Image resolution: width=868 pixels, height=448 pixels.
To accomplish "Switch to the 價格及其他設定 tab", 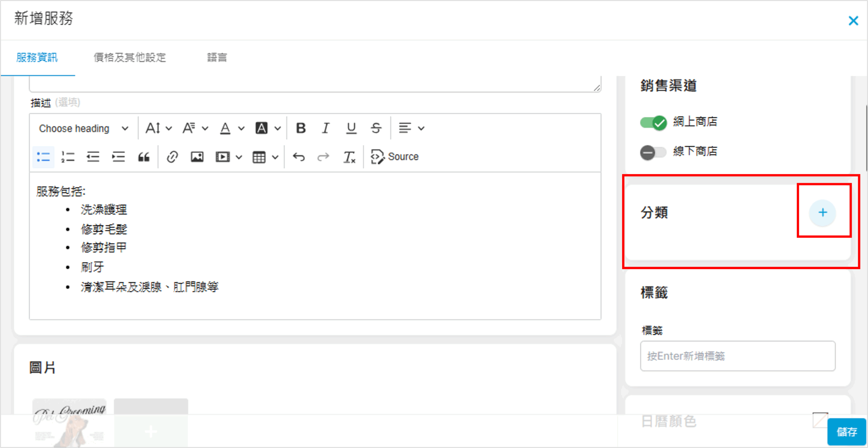I will (130, 58).
